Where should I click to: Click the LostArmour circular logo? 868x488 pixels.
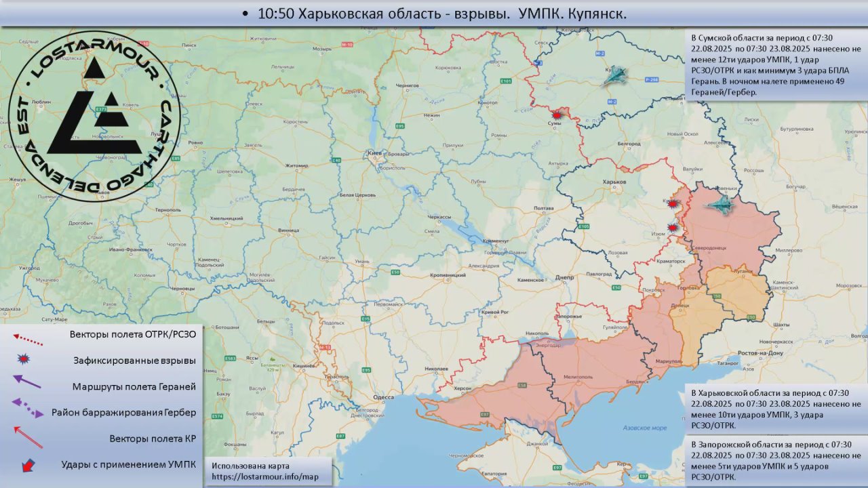tap(94, 117)
